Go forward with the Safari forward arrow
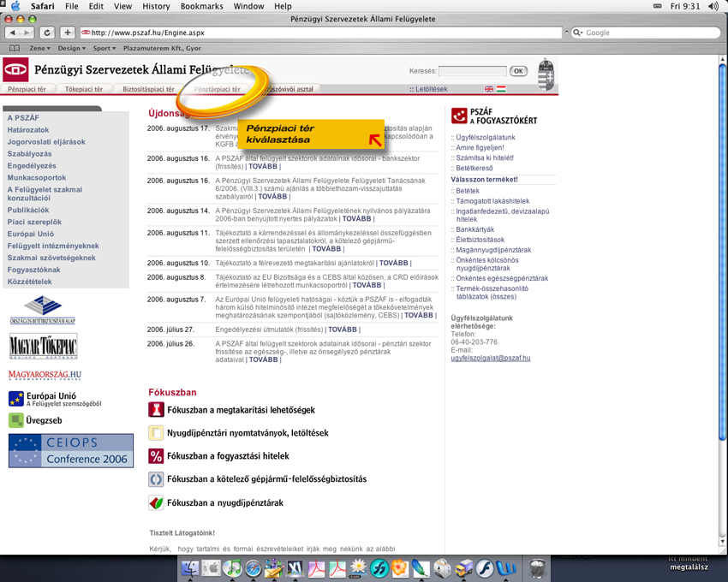728x582 pixels. [27, 33]
